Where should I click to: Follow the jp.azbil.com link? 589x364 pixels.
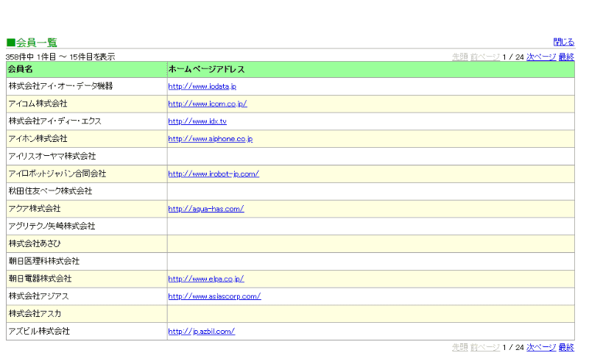(x=201, y=332)
